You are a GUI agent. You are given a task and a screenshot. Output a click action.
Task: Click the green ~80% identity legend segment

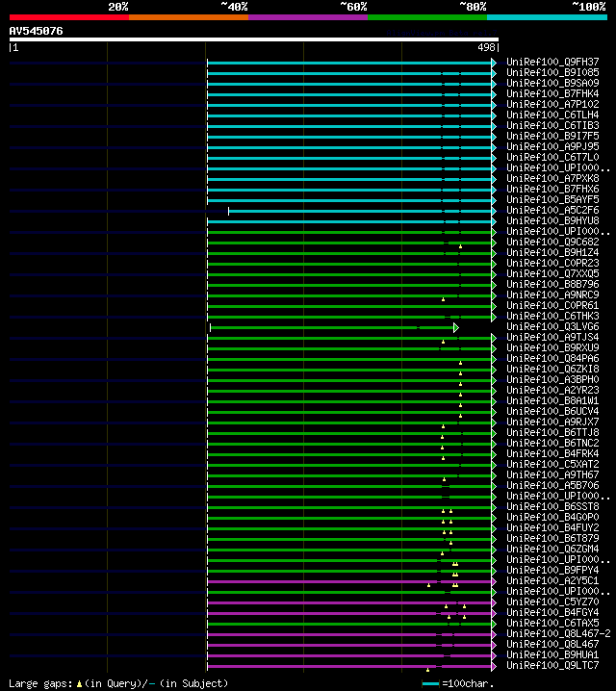tap(427, 17)
